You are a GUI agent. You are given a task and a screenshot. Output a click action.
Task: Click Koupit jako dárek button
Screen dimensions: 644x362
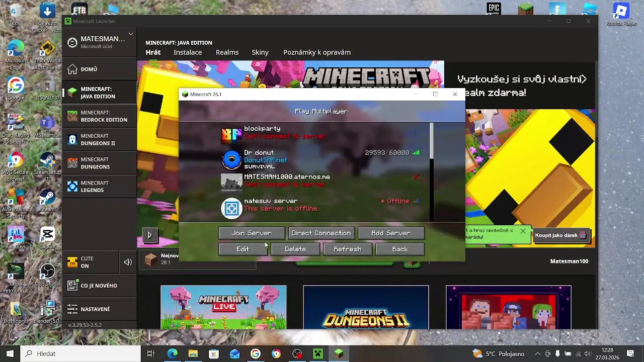pos(561,235)
